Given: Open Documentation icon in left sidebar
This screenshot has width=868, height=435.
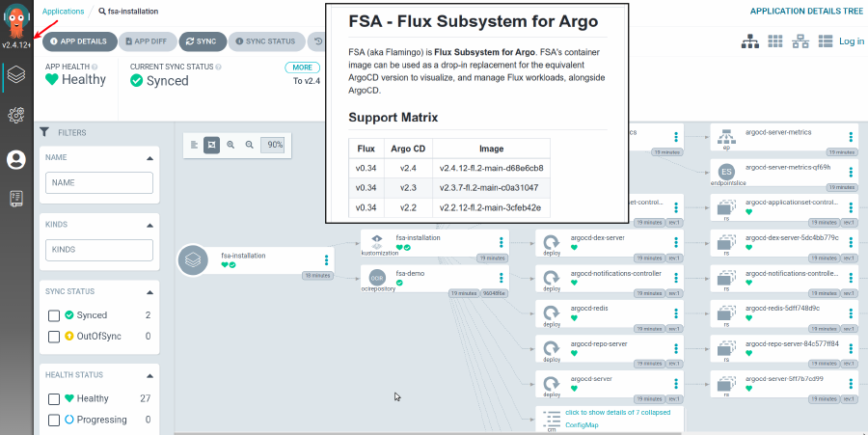Looking at the screenshot, I should click(x=15, y=199).
